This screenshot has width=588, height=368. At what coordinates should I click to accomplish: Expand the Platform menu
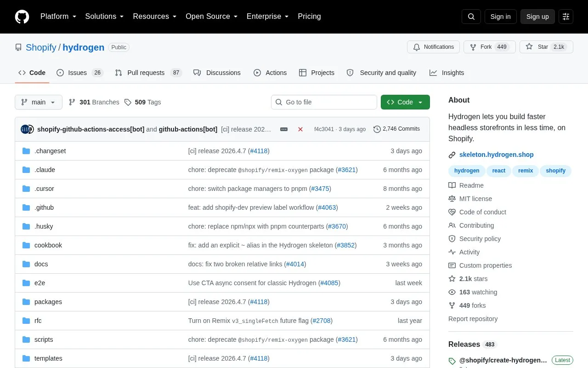coord(58,17)
